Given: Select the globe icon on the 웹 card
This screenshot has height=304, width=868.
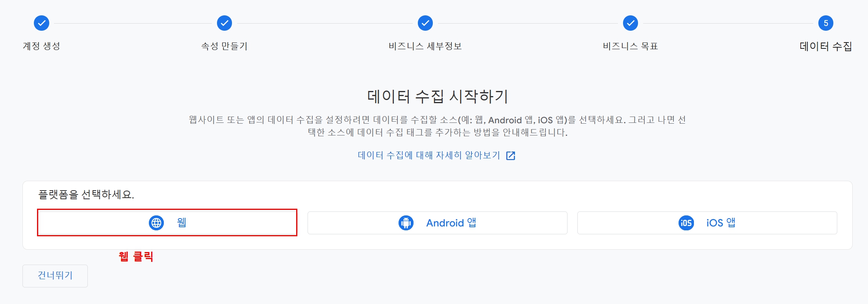Looking at the screenshot, I should tap(157, 222).
